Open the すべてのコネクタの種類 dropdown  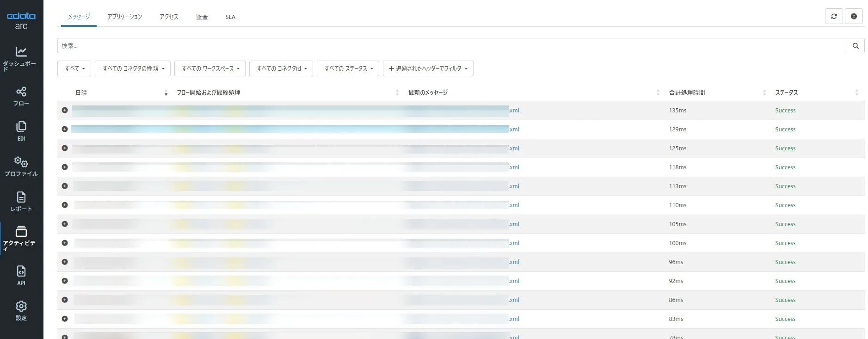[x=133, y=68]
